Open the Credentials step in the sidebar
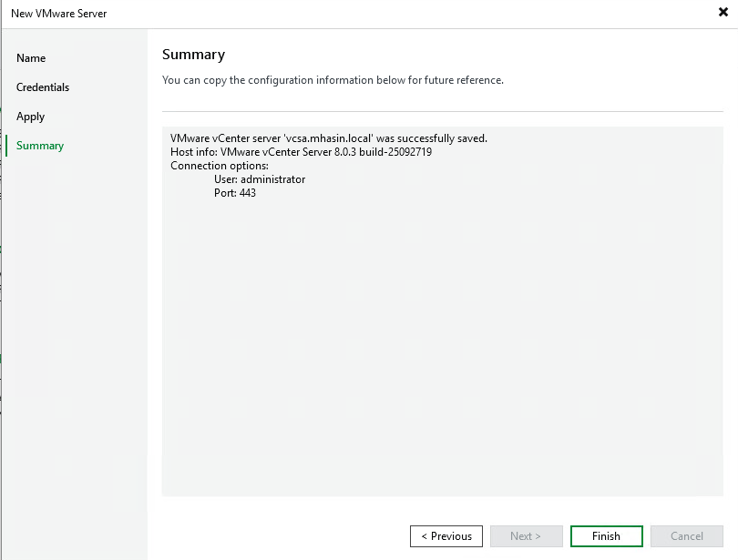The width and height of the screenshot is (738, 560). [x=44, y=87]
